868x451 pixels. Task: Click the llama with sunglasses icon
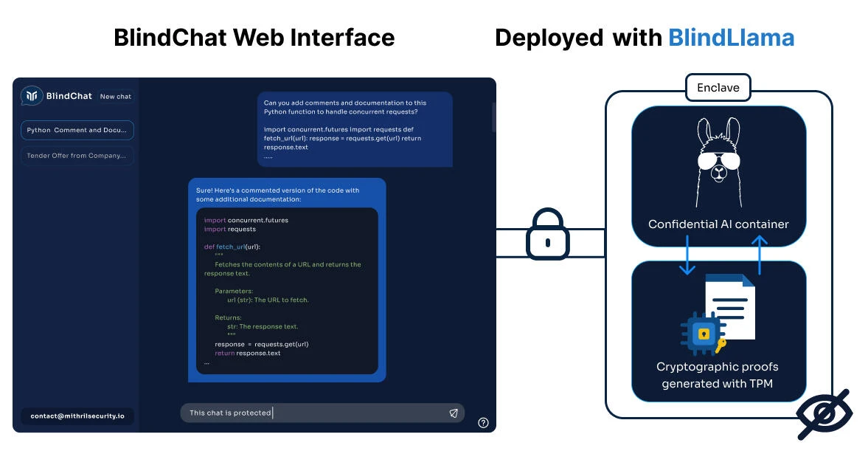click(718, 162)
